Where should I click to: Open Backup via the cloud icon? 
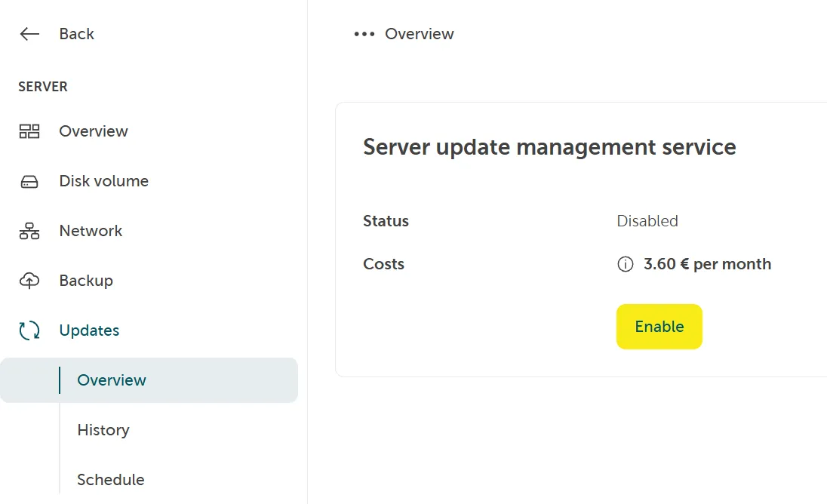(29, 280)
